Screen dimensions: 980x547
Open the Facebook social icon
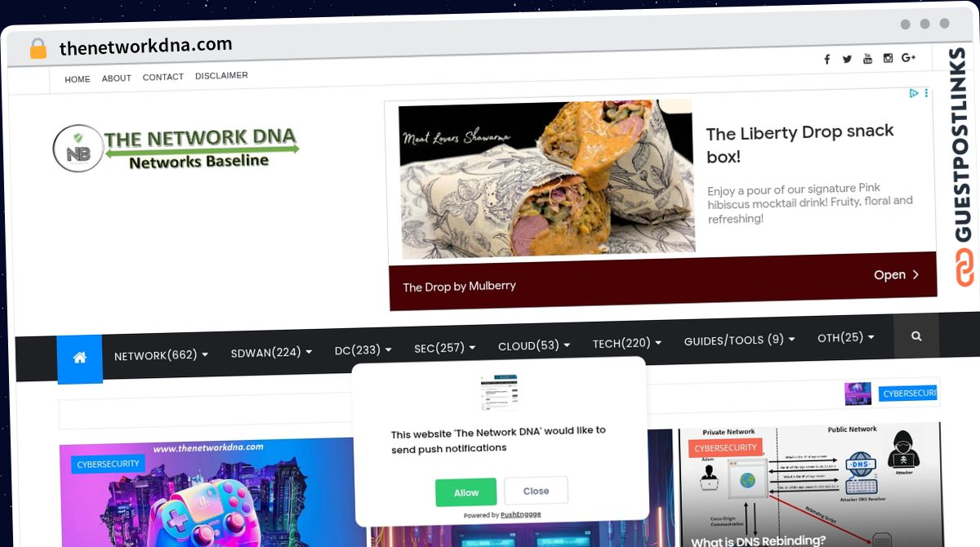tap(826, 59)
